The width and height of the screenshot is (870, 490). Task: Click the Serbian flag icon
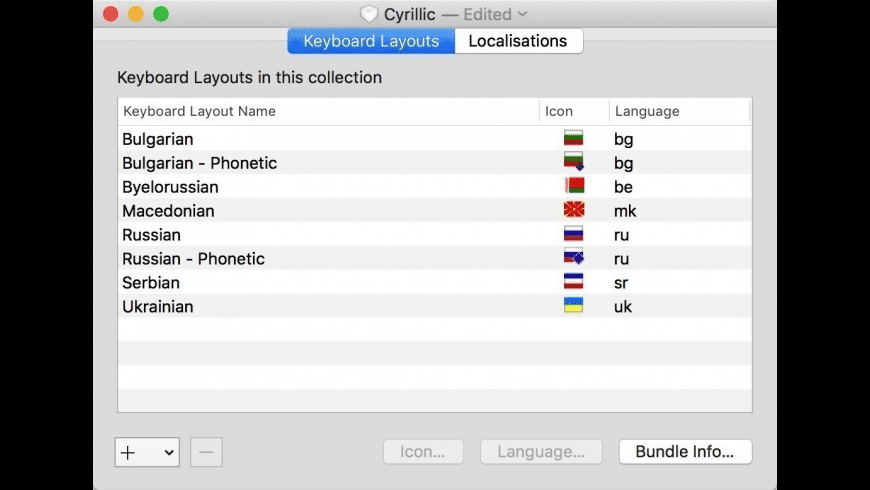(573, 283)
